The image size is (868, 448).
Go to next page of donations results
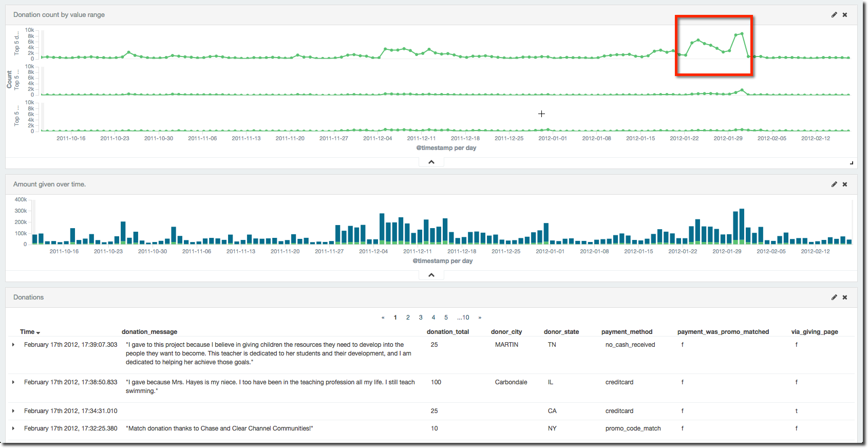480,318
